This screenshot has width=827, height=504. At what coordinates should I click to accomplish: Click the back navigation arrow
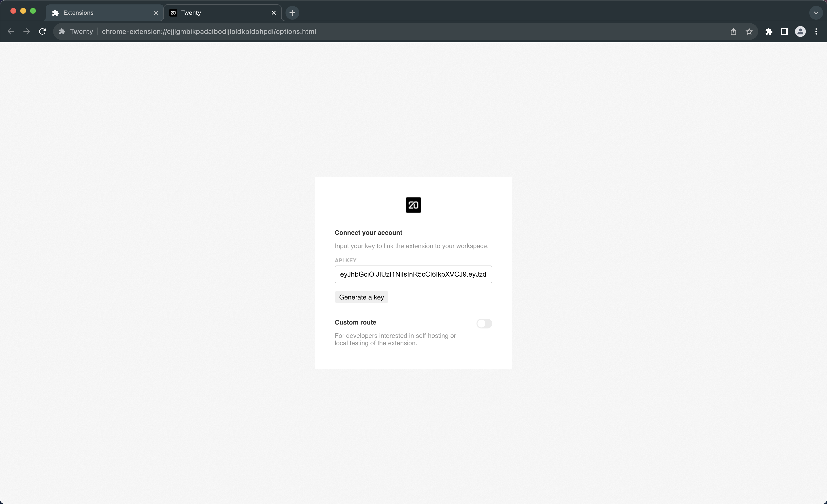(11, 31)
